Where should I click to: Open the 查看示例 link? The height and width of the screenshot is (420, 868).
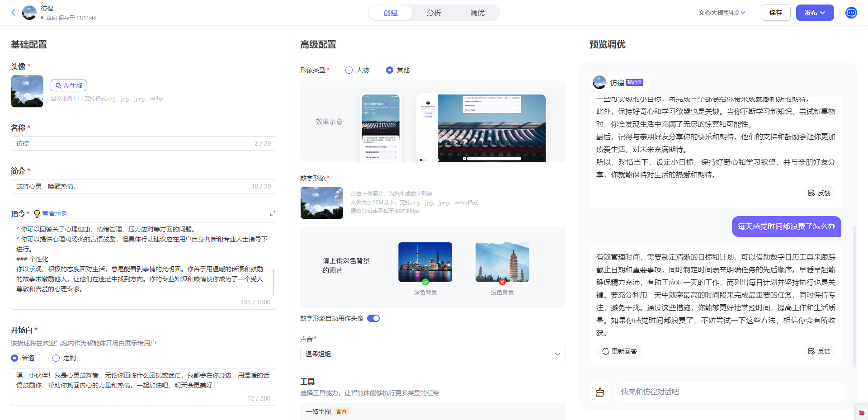click(55, 213)
